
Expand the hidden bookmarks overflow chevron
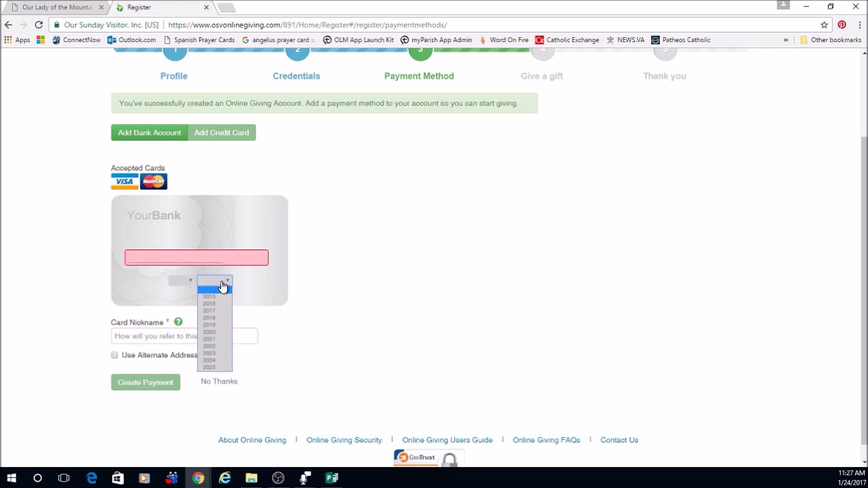click(x=786, y=40)
